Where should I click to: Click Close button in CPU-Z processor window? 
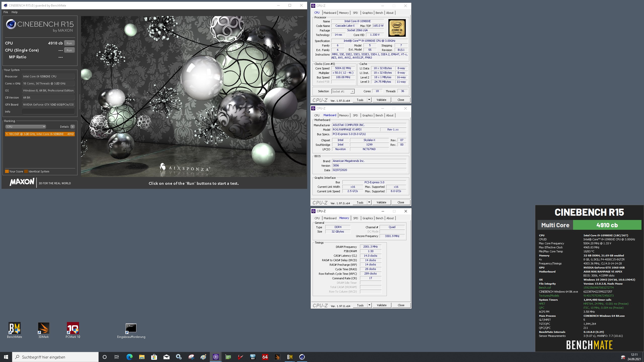pos(401,100)
